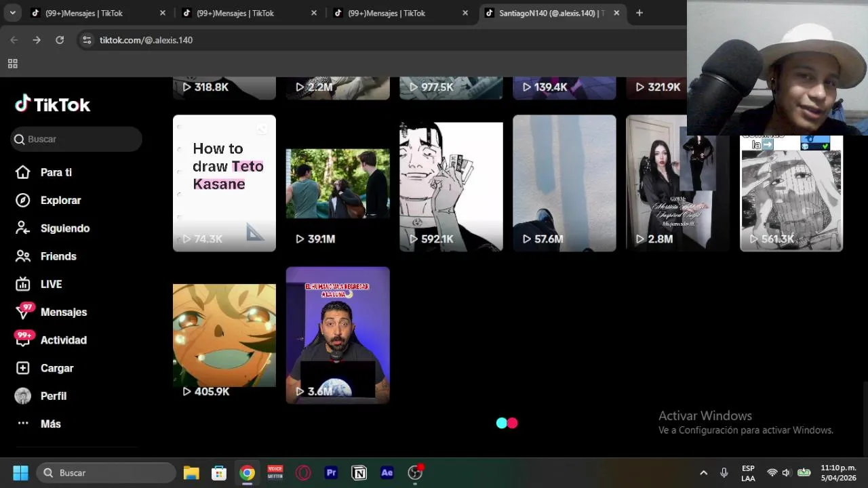Switch ESP LAA input language
868x488 pixels.
click(748, 472)
